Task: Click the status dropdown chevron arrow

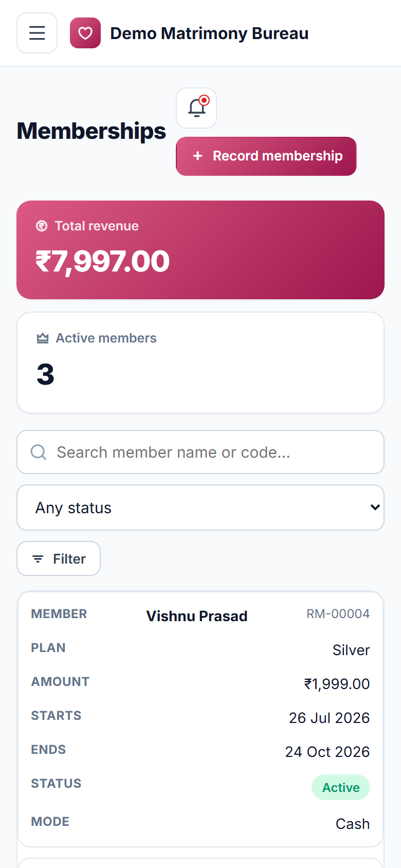Action: [x=375, y=507]
